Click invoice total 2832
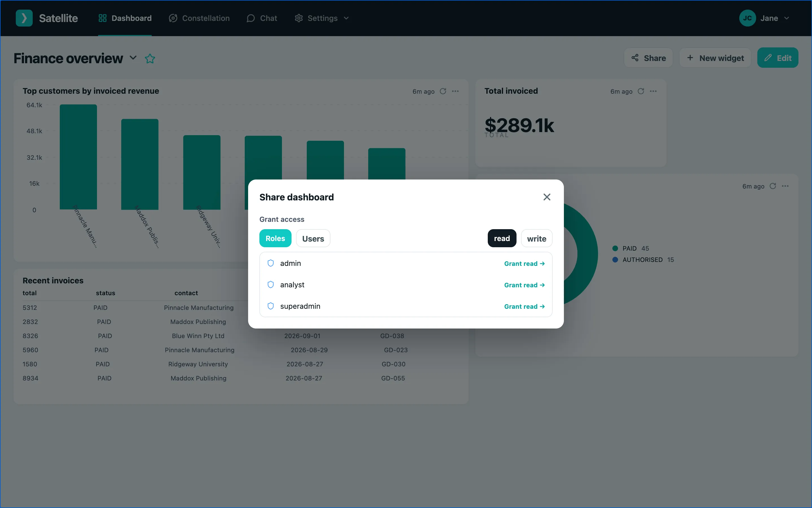The height and width of the screenshot is (508, 812). [x=30, y=322]
